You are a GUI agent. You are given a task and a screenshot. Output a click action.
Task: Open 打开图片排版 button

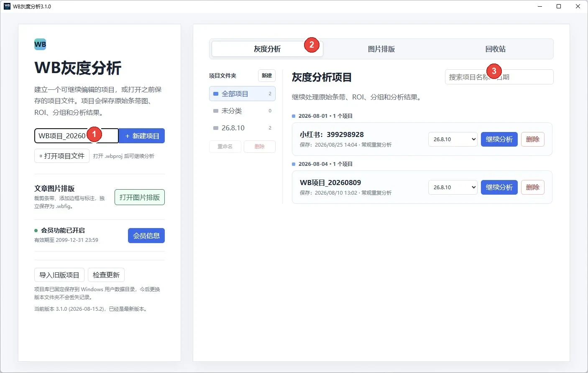click(x=140, y=197)
